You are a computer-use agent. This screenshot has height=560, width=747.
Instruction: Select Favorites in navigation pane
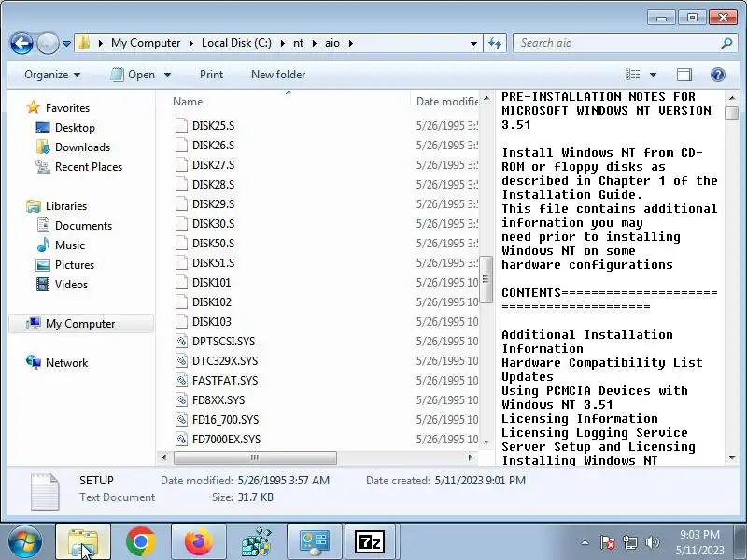(x=67, y=108)
